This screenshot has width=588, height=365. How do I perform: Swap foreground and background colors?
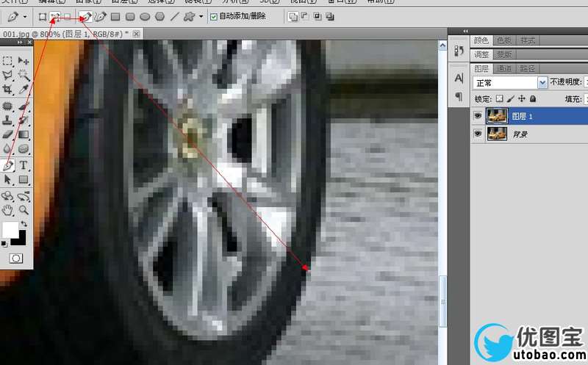[x=24, y=224]
